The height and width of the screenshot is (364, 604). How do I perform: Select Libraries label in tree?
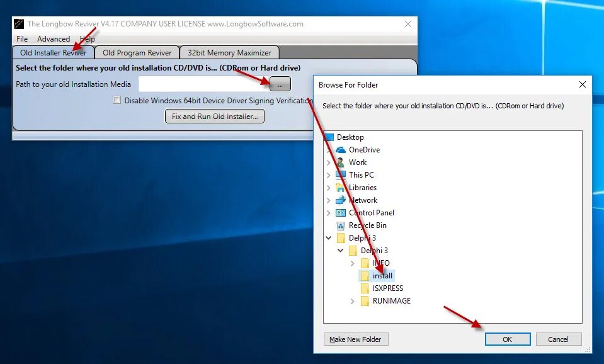363,188
